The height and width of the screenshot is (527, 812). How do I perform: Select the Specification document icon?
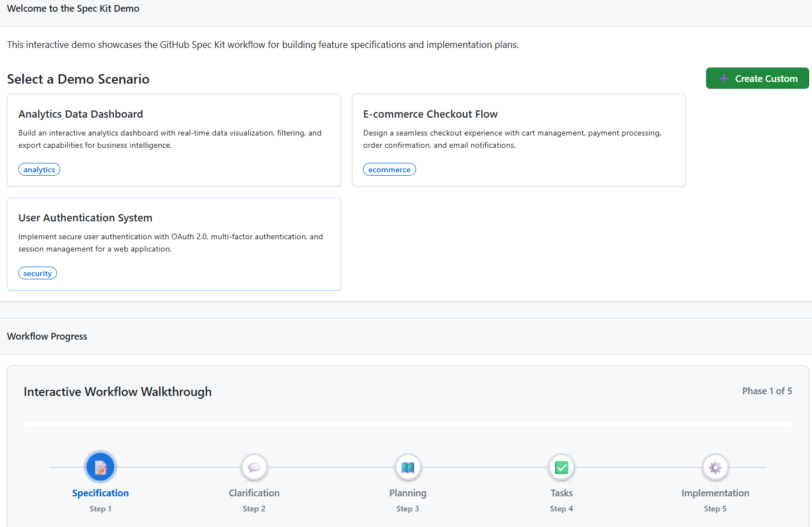click(x=100, y=467)
